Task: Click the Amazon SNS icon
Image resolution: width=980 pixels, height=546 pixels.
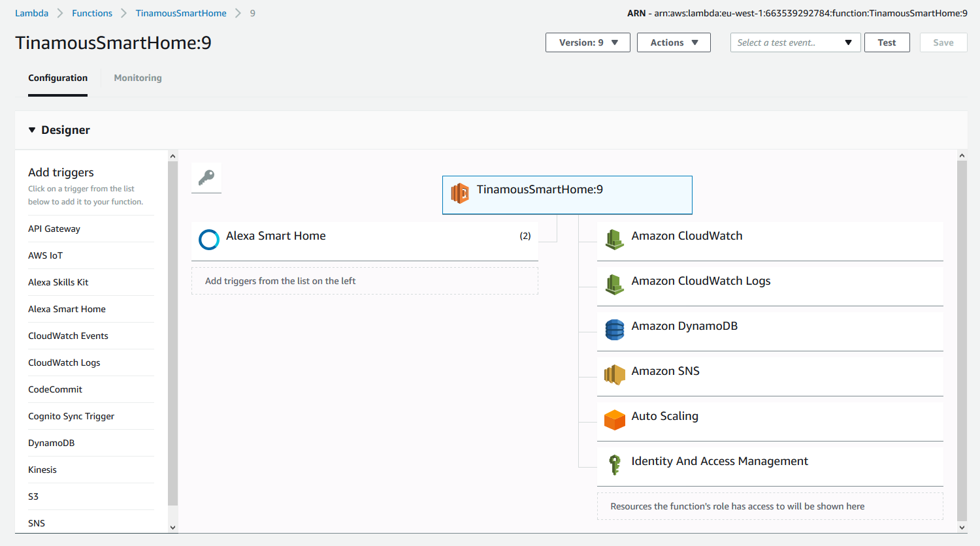Action: point(614,375)
